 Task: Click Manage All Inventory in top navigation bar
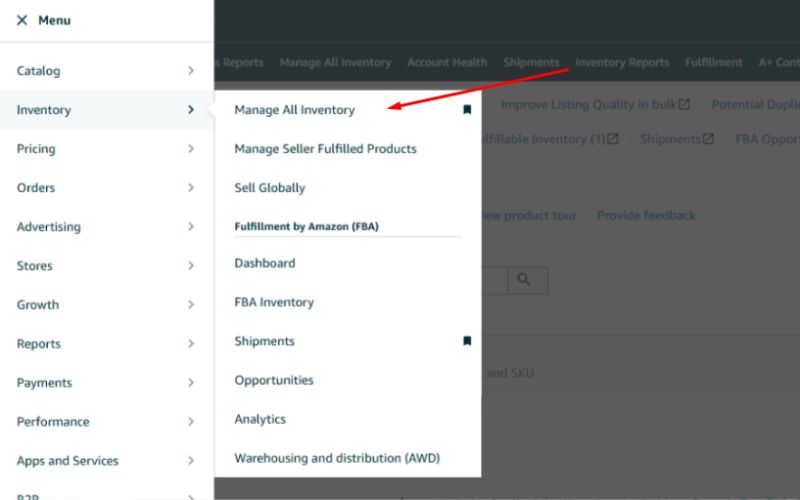pos(335,62)
